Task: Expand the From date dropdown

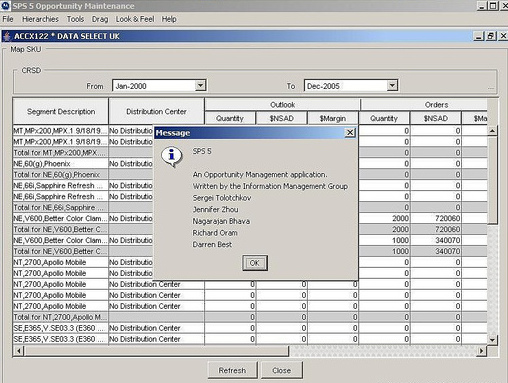Action: pyautogui.click(x=200, y=85)
